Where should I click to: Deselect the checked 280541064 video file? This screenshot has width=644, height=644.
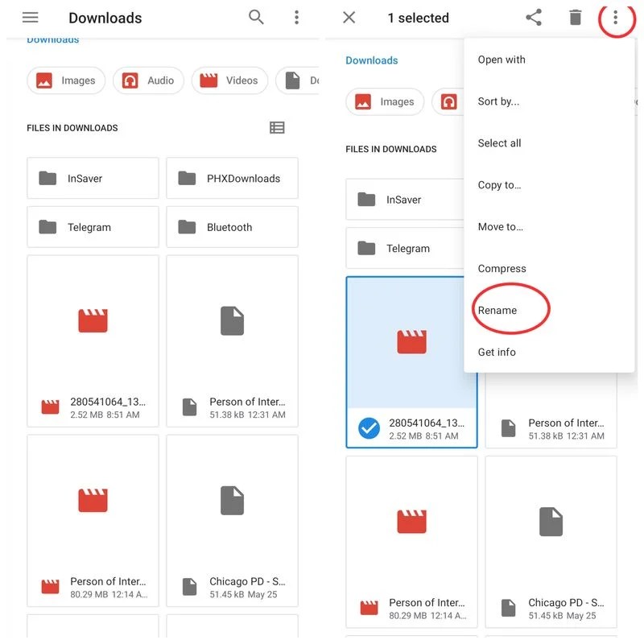(x=368, y=427)
